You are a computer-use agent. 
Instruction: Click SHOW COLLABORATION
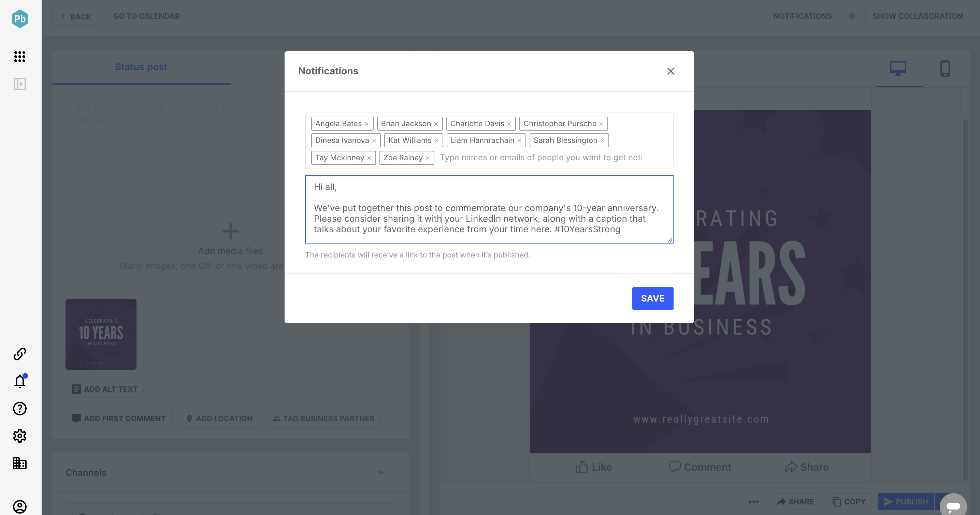[x=917, y=16]
